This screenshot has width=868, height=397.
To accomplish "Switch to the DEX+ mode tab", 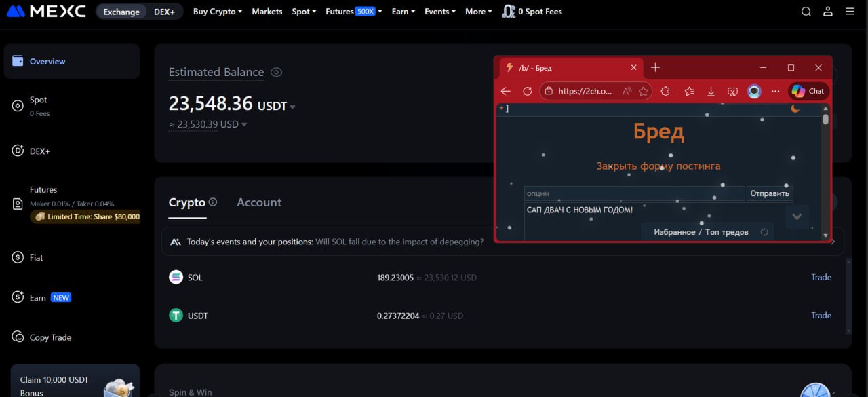I will tap(164, 12).
